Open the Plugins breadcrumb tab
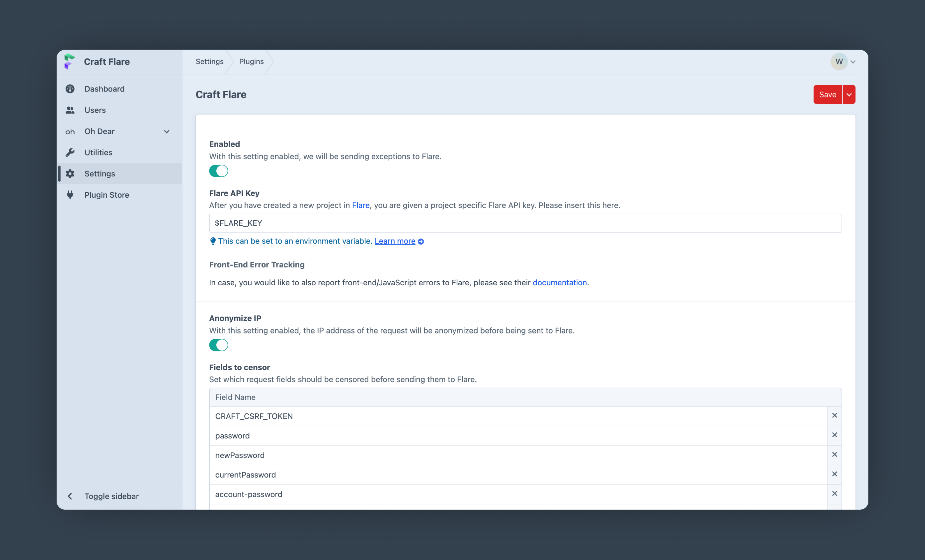The width and height of the screenshot is (925, 560). [251, 61]
